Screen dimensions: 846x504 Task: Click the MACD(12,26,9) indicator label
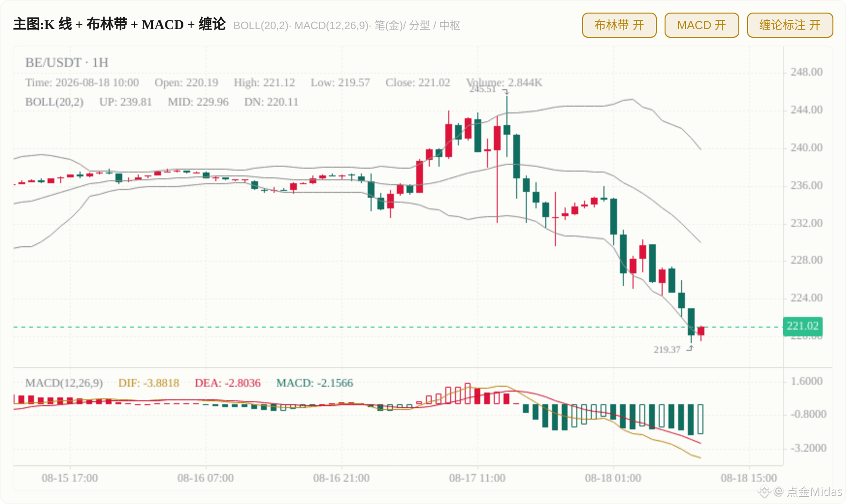coord(64,383)
